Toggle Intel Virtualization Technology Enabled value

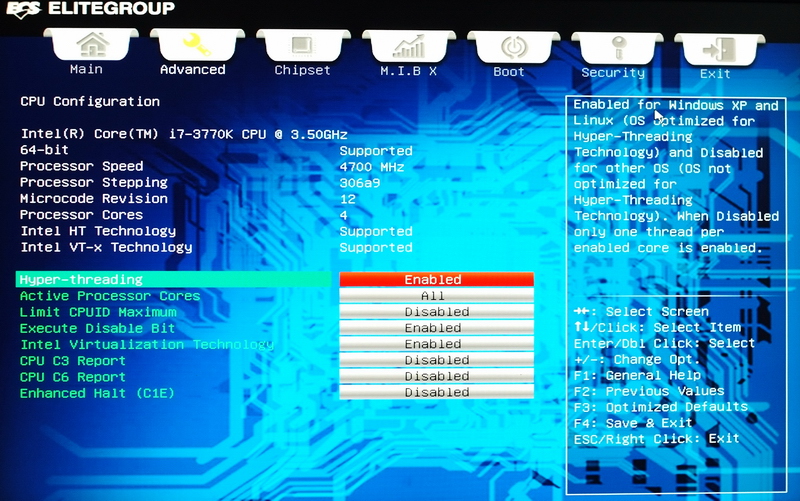click(x=437, y=343)
